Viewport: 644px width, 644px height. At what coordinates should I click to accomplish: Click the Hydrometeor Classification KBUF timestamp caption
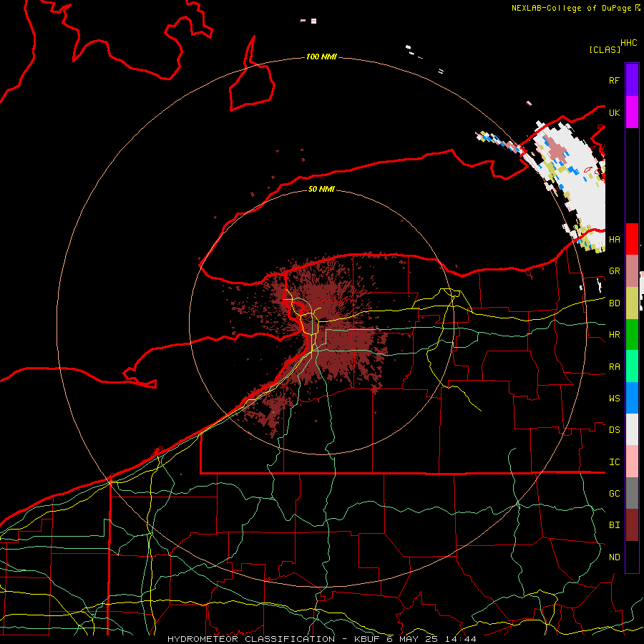(321, 639)
